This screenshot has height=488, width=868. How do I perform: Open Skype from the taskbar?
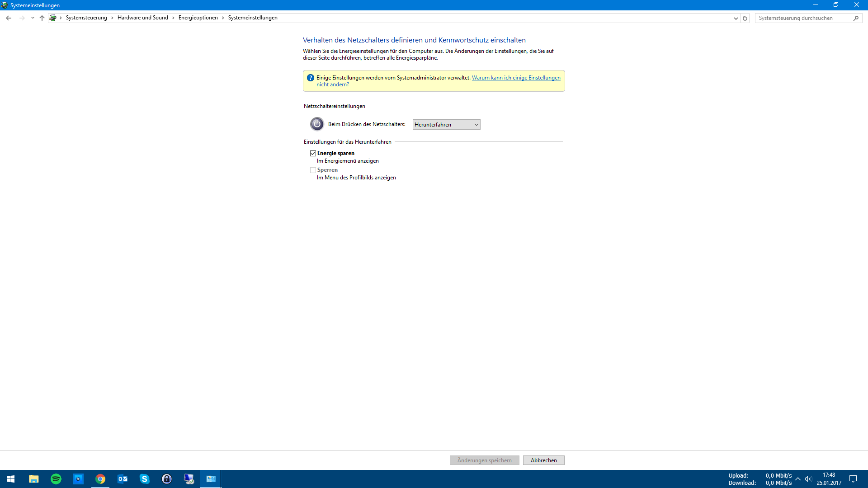click(145, 479)
